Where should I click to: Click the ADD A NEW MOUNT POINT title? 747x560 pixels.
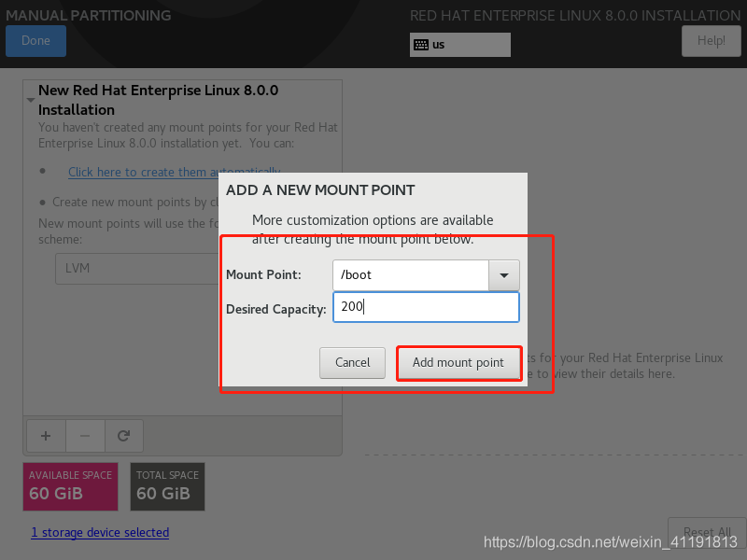pos(320,190)
